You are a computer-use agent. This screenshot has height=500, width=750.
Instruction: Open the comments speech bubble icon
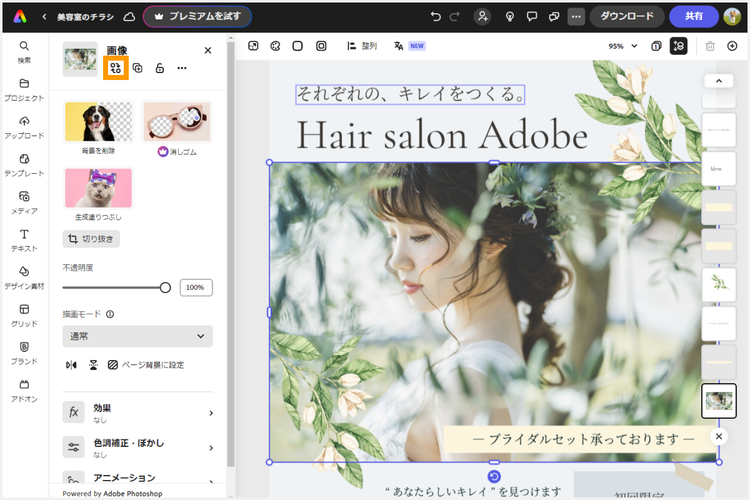tap(531, 17)
